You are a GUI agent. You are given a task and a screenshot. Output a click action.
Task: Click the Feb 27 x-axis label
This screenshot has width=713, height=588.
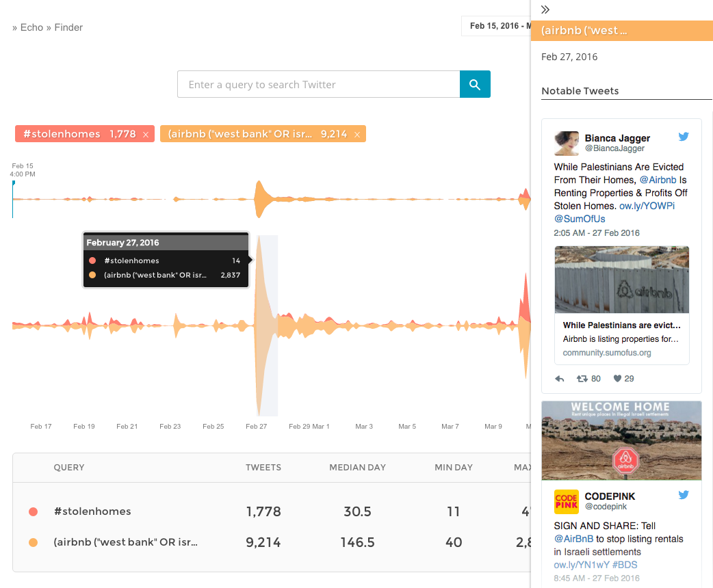pyautogui.click(x=257, y=426)
